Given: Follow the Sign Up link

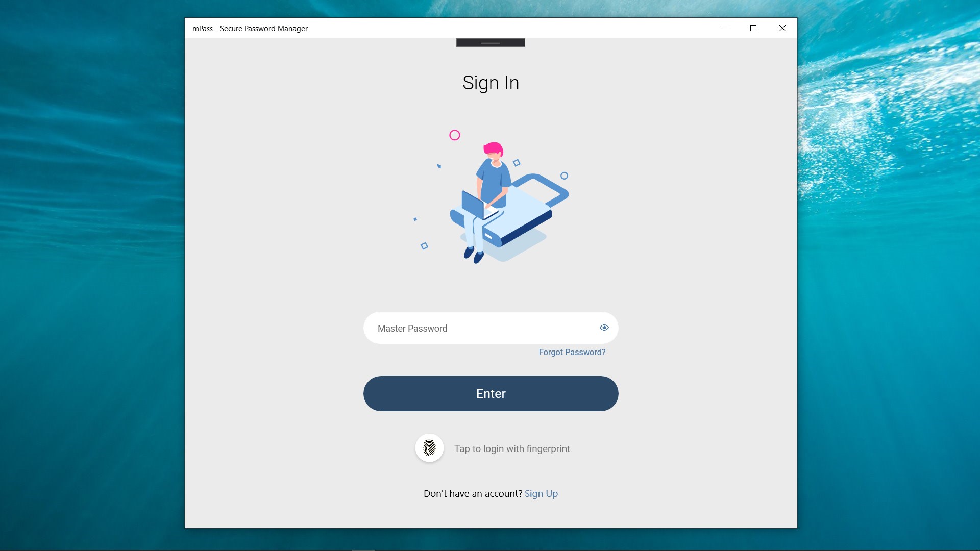Looking at the screenshot, I should [541, 493].
